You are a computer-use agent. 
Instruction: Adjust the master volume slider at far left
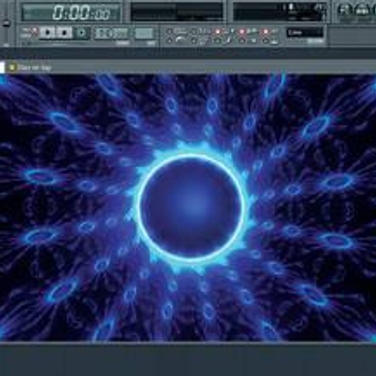tap(6, 23)
